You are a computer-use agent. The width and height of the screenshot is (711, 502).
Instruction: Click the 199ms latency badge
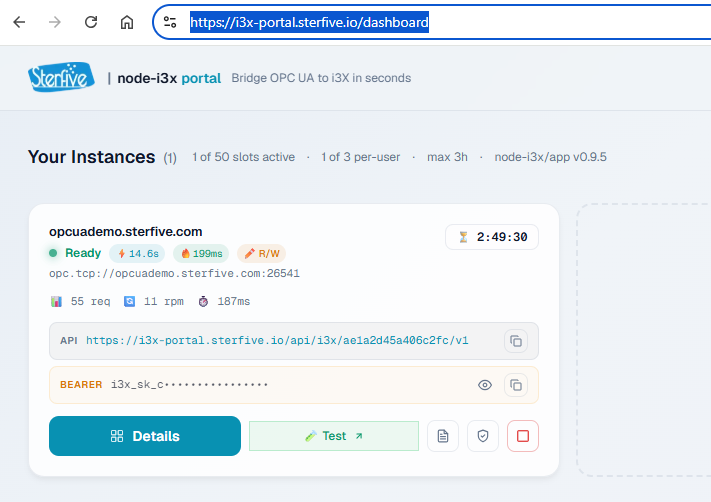[201, 253]
